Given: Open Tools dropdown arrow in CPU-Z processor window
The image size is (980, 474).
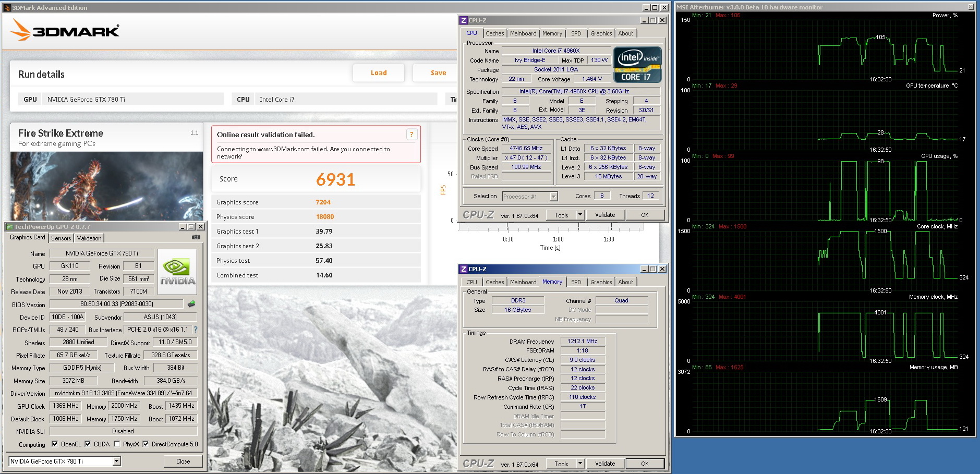Looking at the screenshot, I should pyautogui.click(x=580, y=215).
